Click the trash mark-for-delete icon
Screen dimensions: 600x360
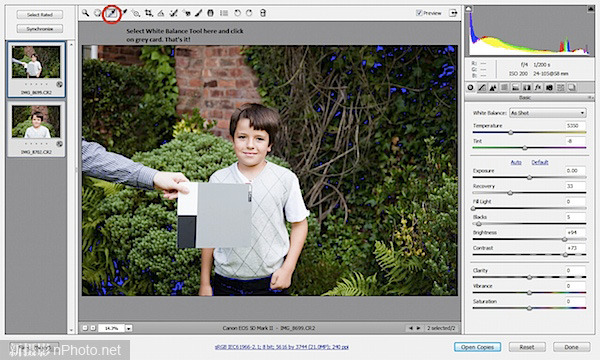pyautogui.click(x=262, y=13)
